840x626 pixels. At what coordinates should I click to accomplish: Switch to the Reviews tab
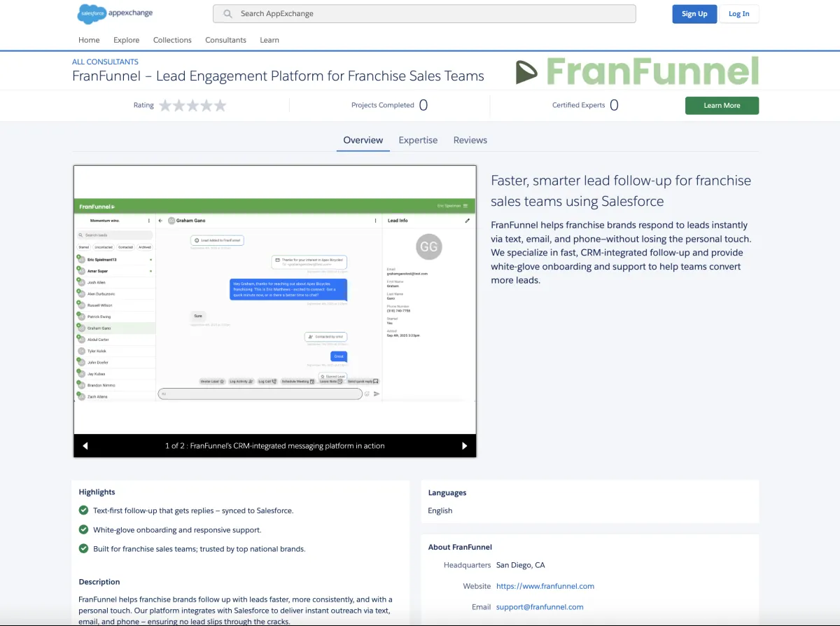point(470,140)
